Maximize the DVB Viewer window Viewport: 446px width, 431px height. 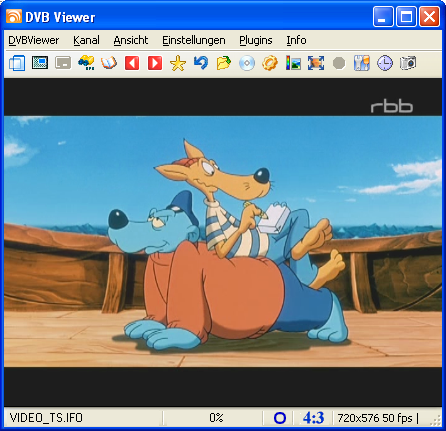[406, 16]
